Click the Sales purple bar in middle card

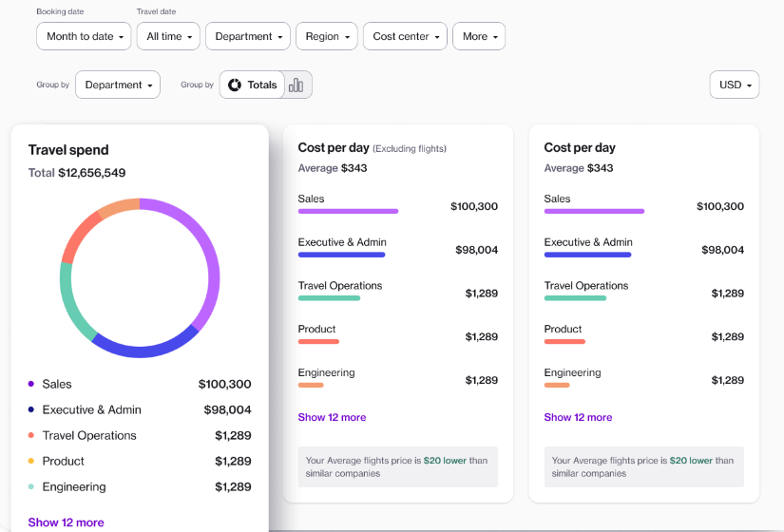tap(348, 211)
